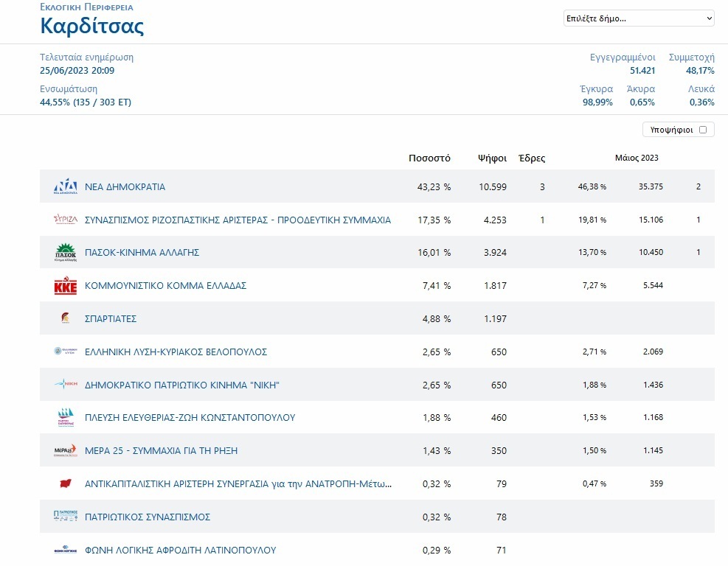Click the 3.924 votes cell
This screenshot has height=566, width=728.
point(495,252)
